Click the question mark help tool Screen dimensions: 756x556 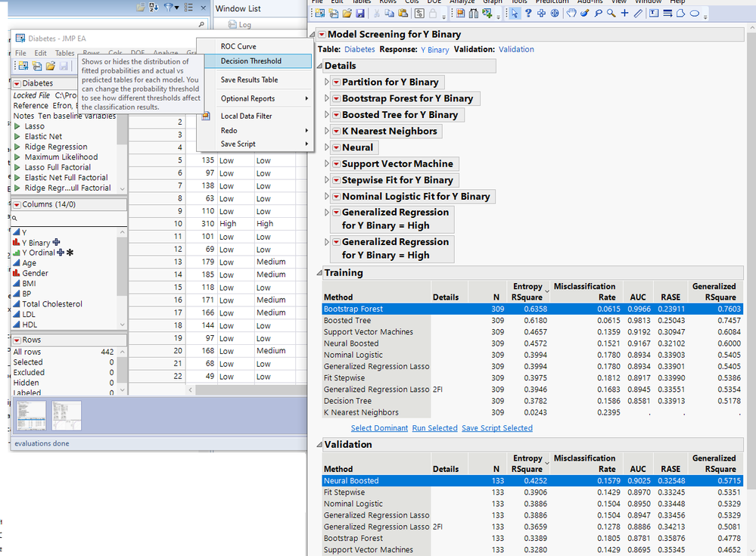coord(528,14)
